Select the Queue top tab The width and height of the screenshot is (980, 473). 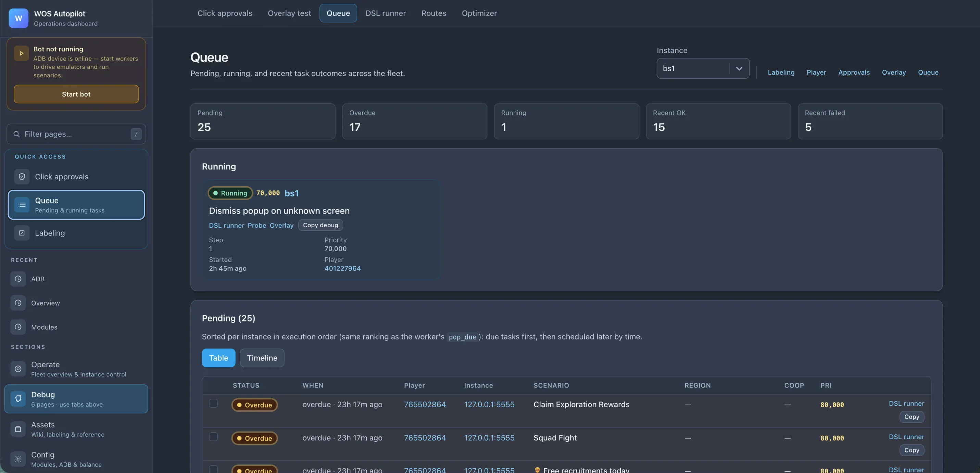pos(338,13)
